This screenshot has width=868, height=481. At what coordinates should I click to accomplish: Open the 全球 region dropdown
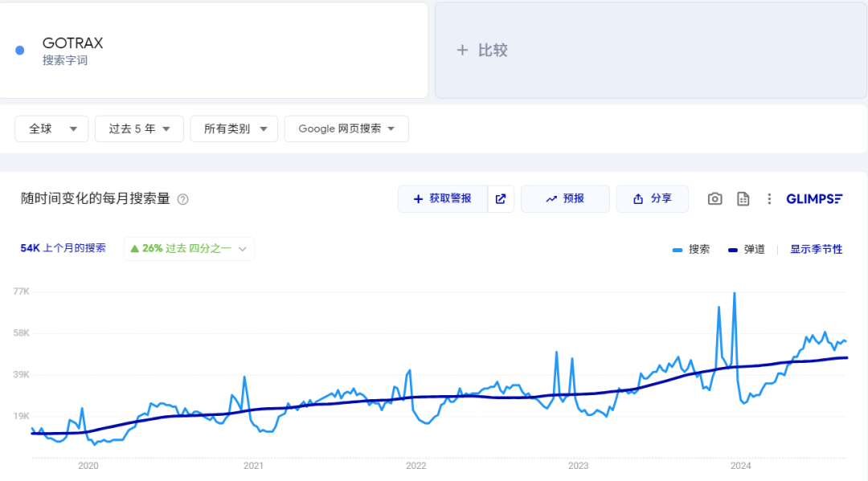tap(51, 128)
